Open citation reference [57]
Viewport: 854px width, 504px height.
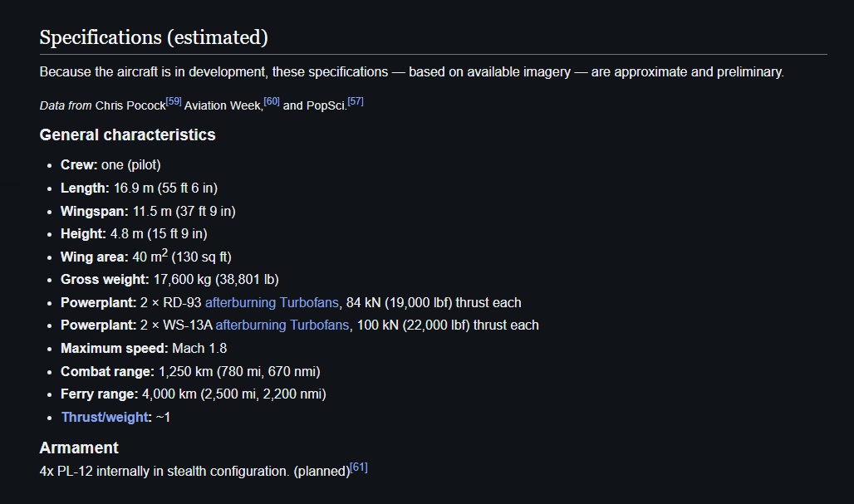356,101
